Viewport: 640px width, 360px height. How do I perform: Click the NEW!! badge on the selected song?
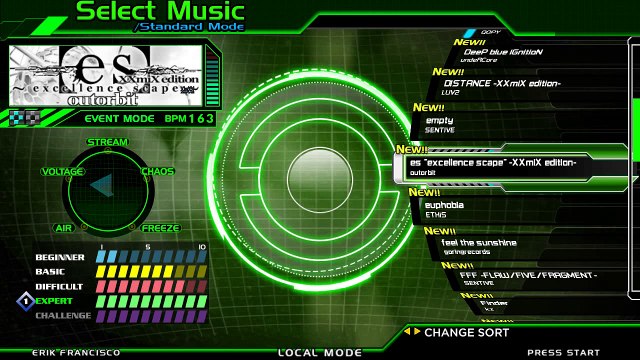412,149
